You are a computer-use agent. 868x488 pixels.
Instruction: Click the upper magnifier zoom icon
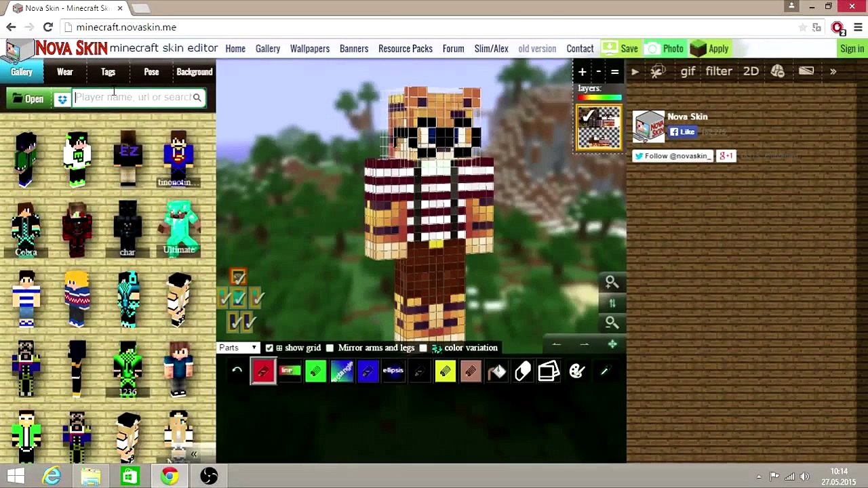[611, 282]
